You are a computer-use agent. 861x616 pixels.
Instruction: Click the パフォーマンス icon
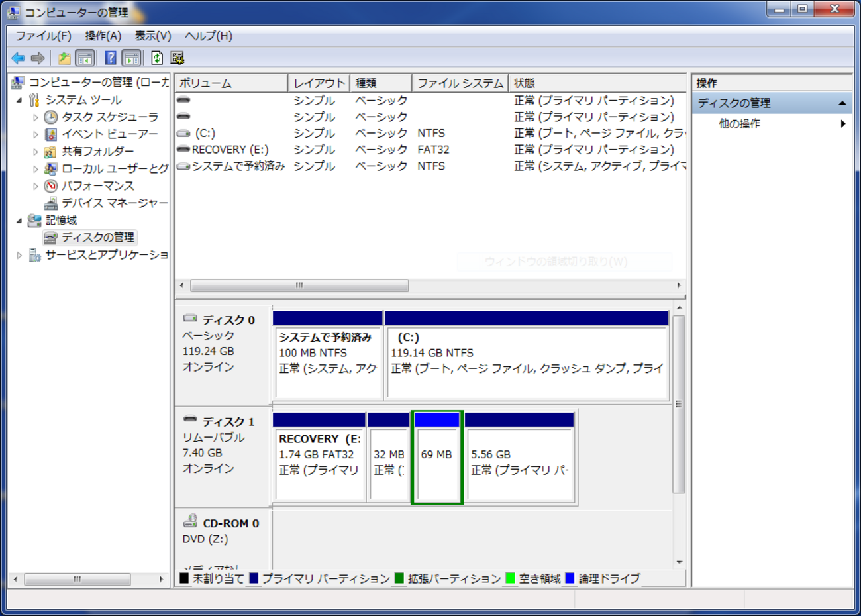click(51, 186)
